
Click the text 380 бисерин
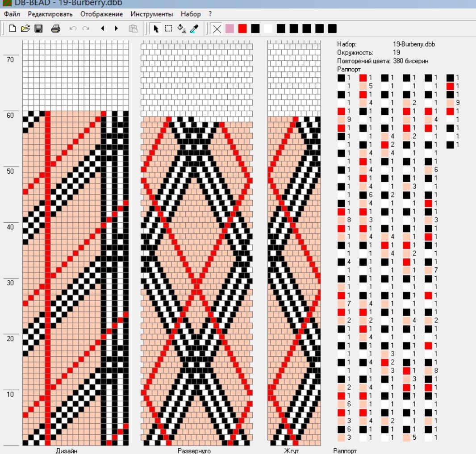click(x=411, y=61)
